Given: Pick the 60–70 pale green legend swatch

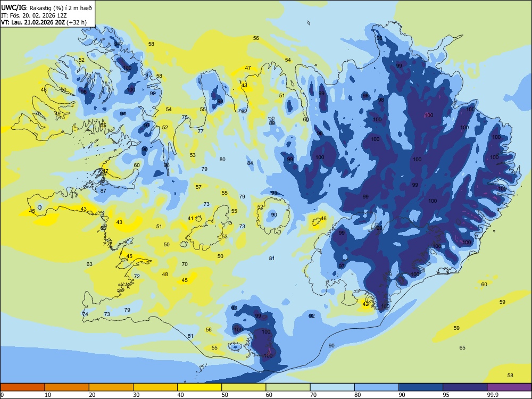Looking at the screenshot, I should pyautogui.click(x=288, y=387).
